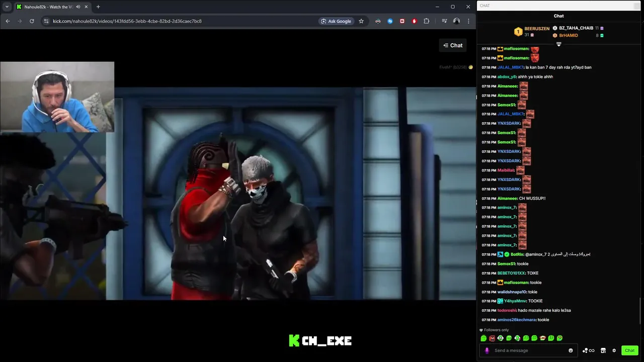Open the red fast-forward extension icon
The image size is (644, 362).
[x=402, y=21]
